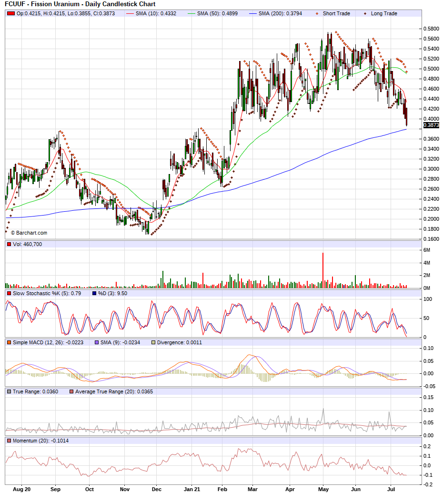Click the Divergence legend swatch
Image resolution: width=443 pixels, height=504 pixels.
(x=153, y=343)
